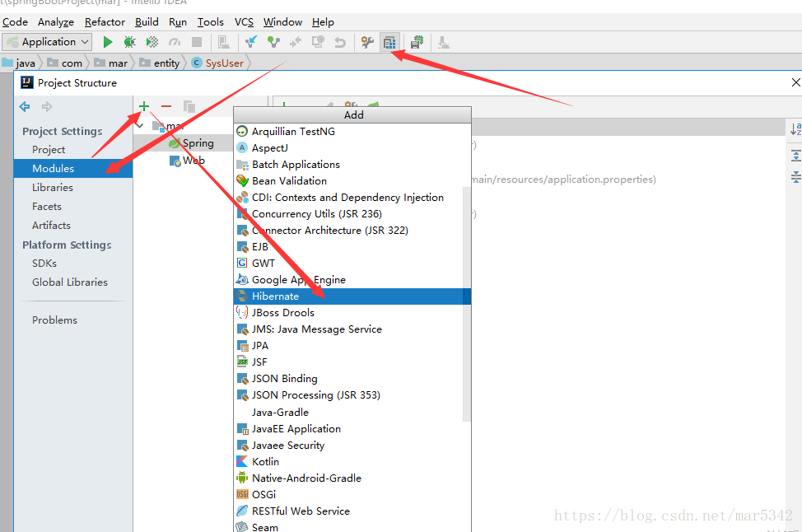Choose AspectJ from the Add popup
This screenshot has height=532, width=802.
[x=352, y=148]
